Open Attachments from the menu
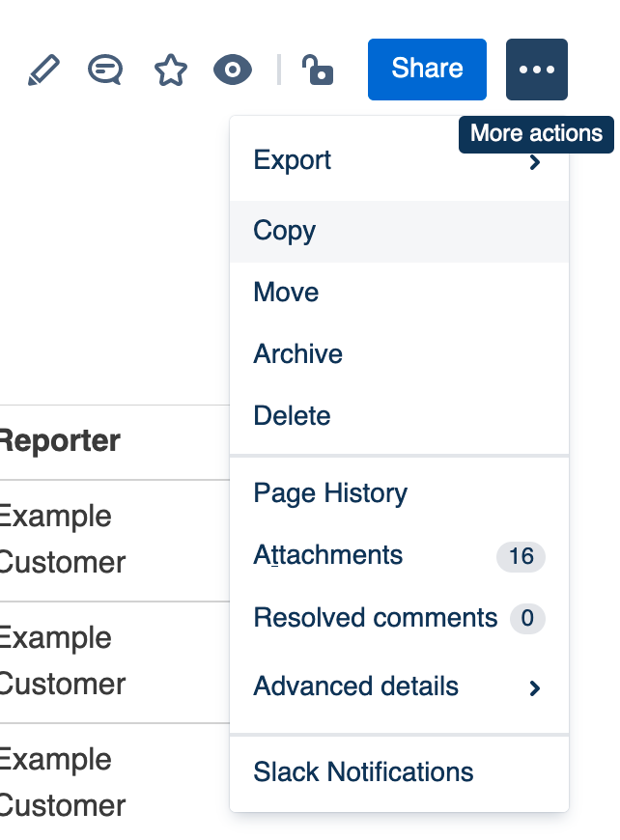Screen dimensions: 620x840 click(399, 555)
